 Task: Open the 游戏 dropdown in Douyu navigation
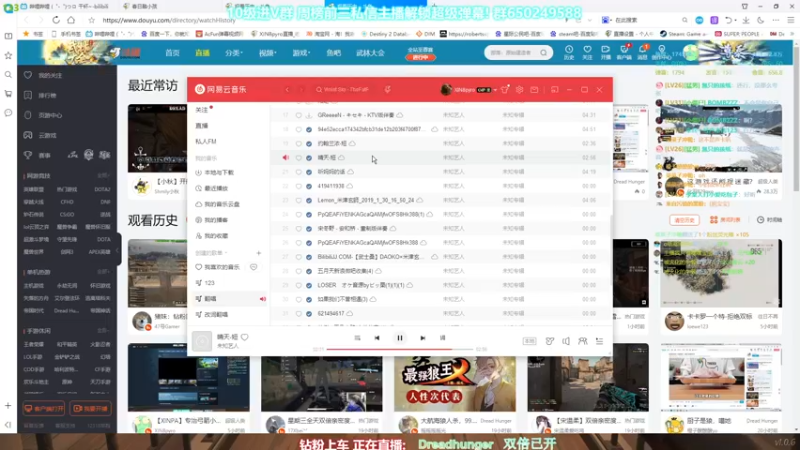[x=301, y=53]
